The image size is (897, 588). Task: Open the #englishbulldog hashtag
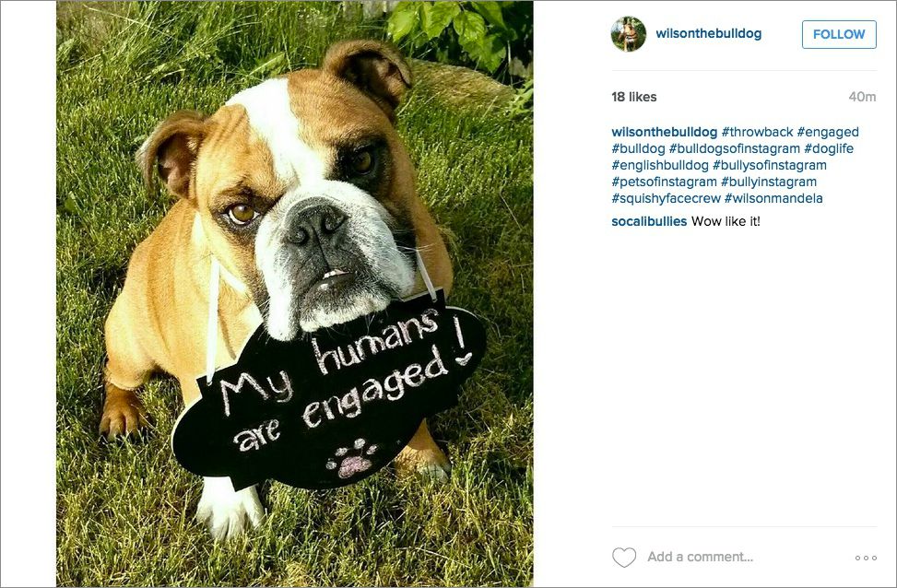[x=659, y=165]
